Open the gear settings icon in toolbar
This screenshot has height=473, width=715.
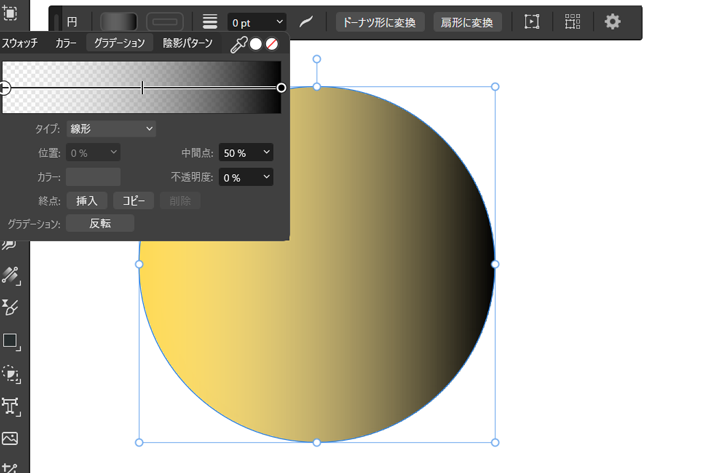612,21
